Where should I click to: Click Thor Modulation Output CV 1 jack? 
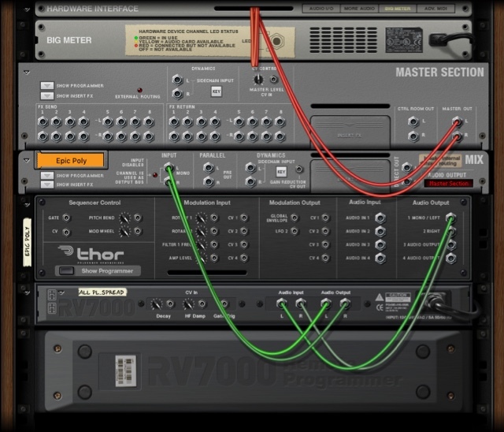click(x=325, y=218)
